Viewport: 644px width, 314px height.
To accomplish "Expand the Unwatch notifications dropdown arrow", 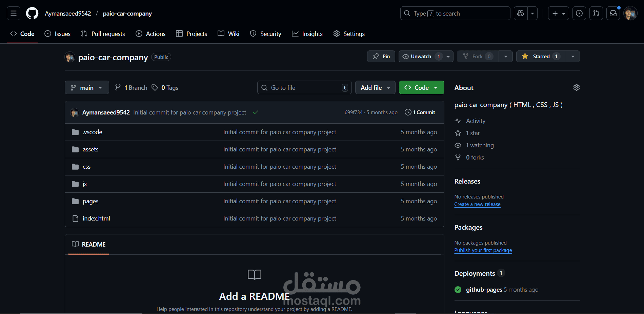I will 448,57.
